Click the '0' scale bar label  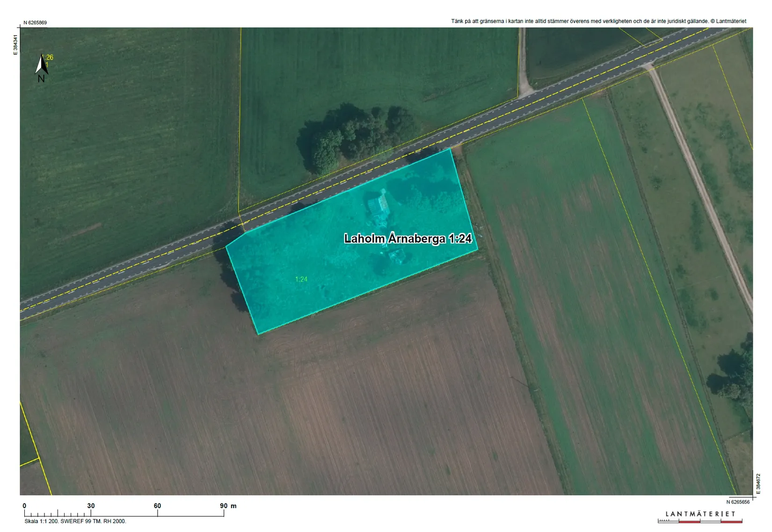tap(24, 506)
